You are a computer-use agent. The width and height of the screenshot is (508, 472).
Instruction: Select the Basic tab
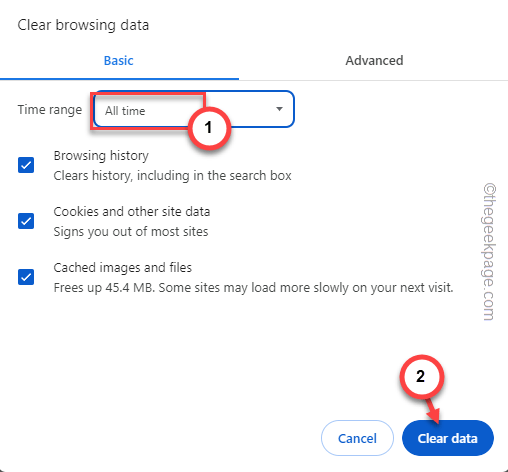pyautogui.click(x=119, y=61)
